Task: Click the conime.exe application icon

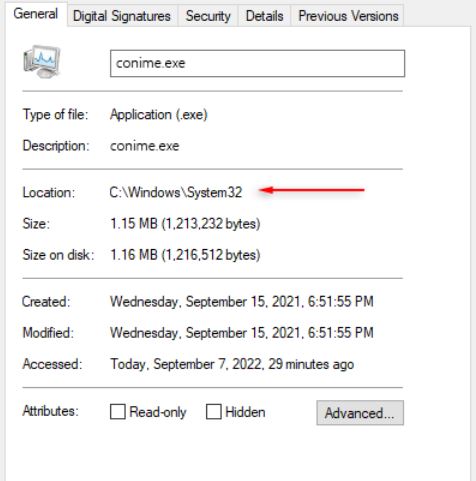Action: (x=42, y=62)
